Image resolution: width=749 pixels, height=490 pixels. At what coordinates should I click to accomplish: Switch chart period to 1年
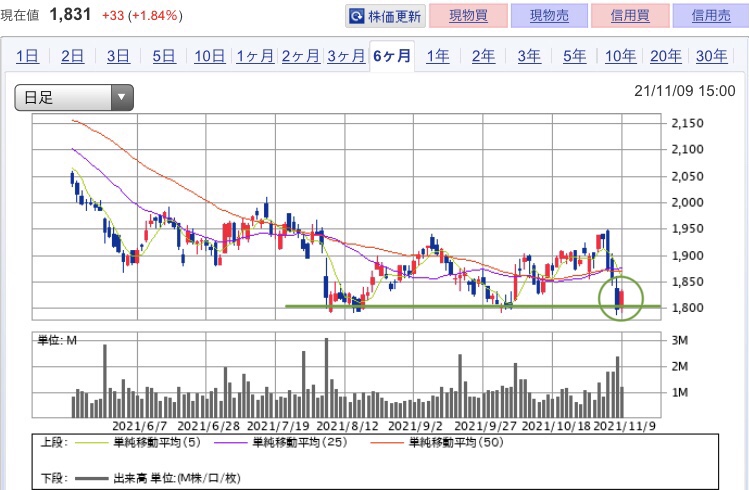click(x=438, y=56)
